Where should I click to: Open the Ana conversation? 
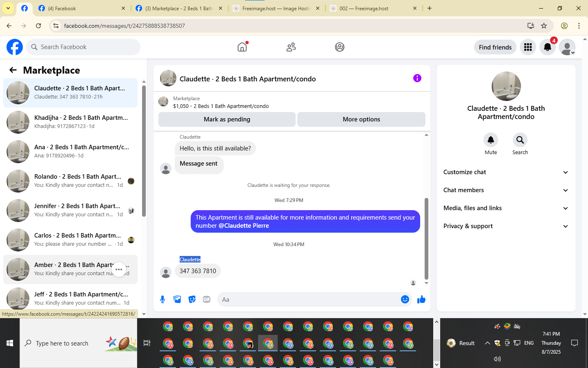coord(70,151)
